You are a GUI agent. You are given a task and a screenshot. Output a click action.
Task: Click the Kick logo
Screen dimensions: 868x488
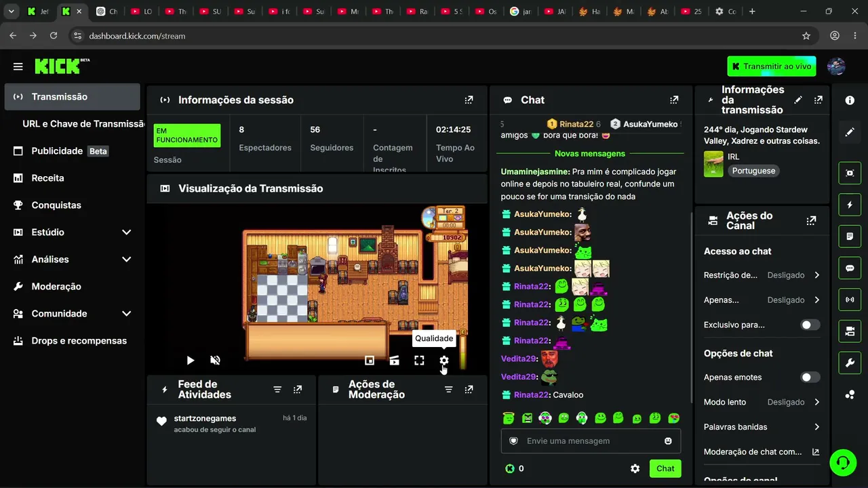62,66
